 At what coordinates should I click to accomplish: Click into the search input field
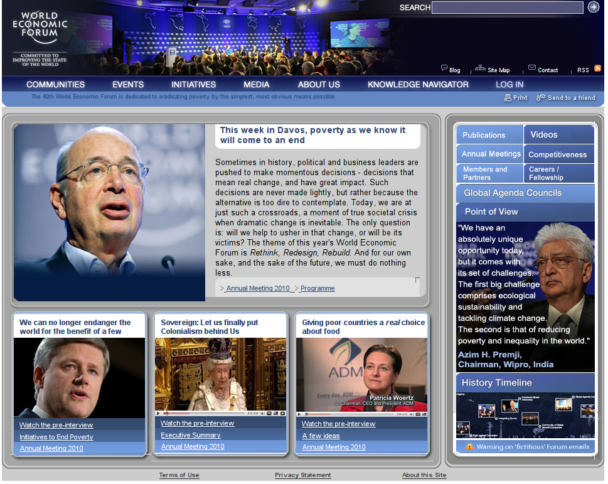(x=507, y=7)
